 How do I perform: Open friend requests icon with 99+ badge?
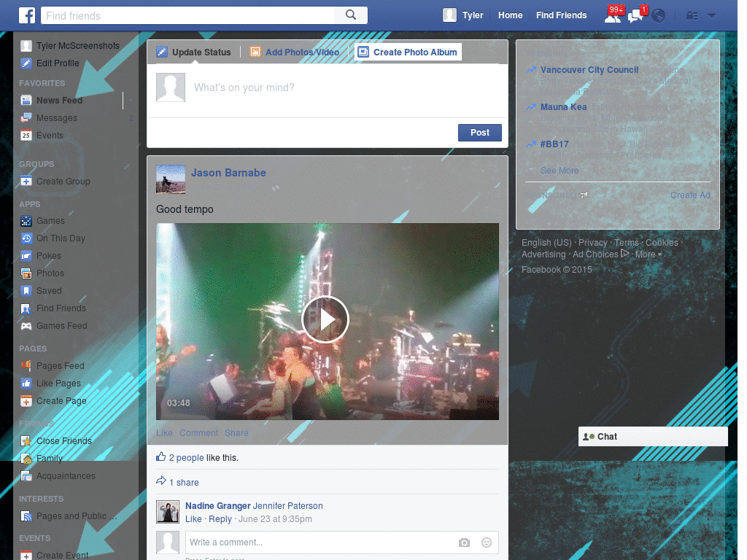click(613, 15)
